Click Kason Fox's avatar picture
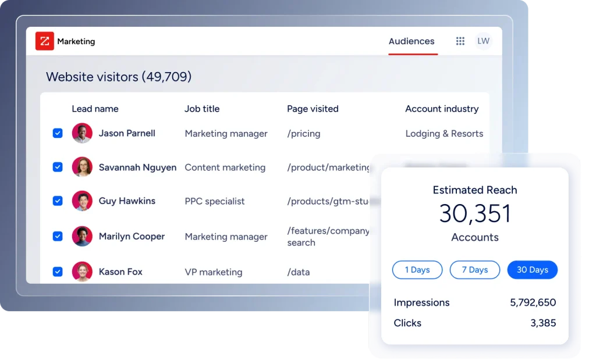 coord(82,272)
